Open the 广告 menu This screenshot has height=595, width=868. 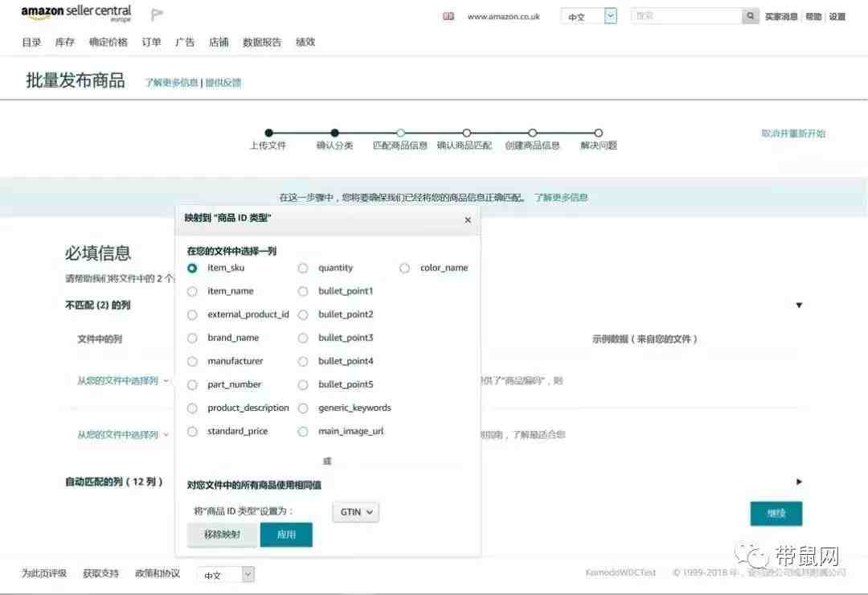pos(185,42)
